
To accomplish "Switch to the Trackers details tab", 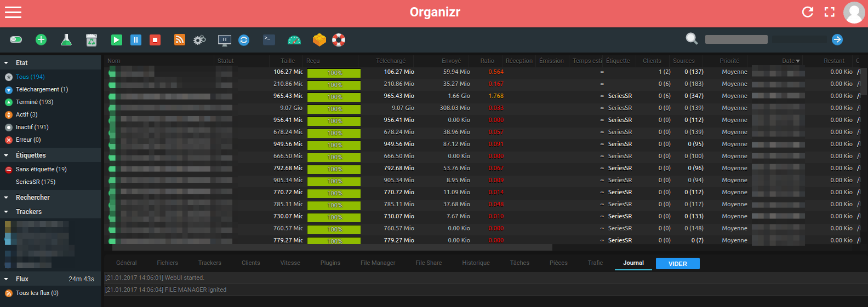I will click(x=210, y=263).
